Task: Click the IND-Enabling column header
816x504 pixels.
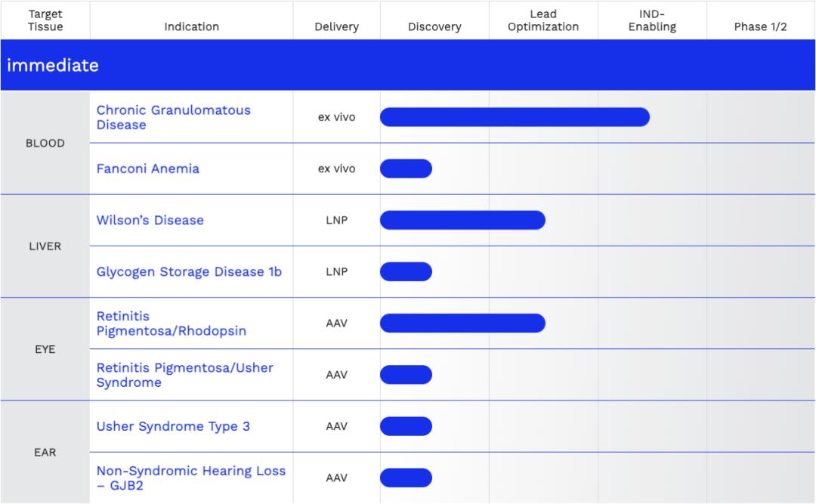Action: [651, 20]
